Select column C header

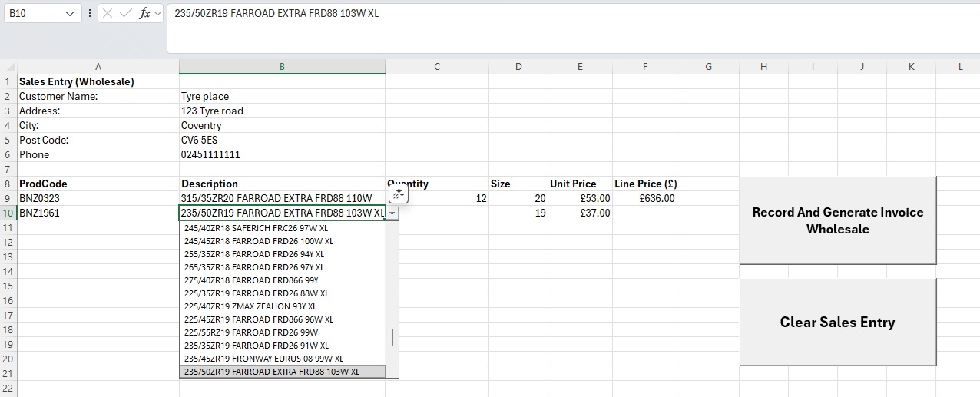click(437, 67)
